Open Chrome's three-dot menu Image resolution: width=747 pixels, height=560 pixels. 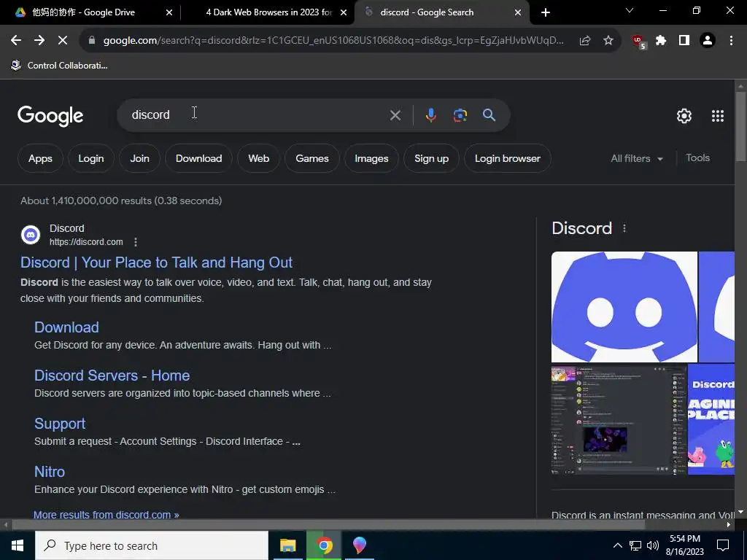pyautogui.click(x=731, y=41)
